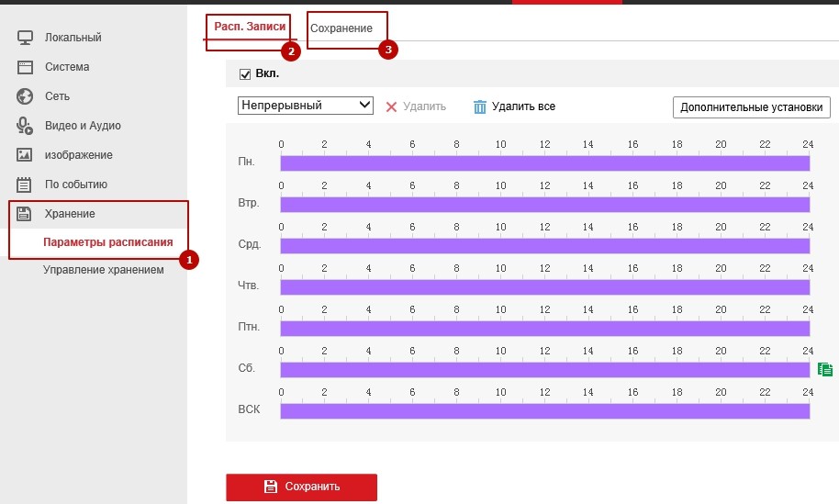Open the Непрерывный record type dropdown
839x504 pixels.
coord(305,106)
